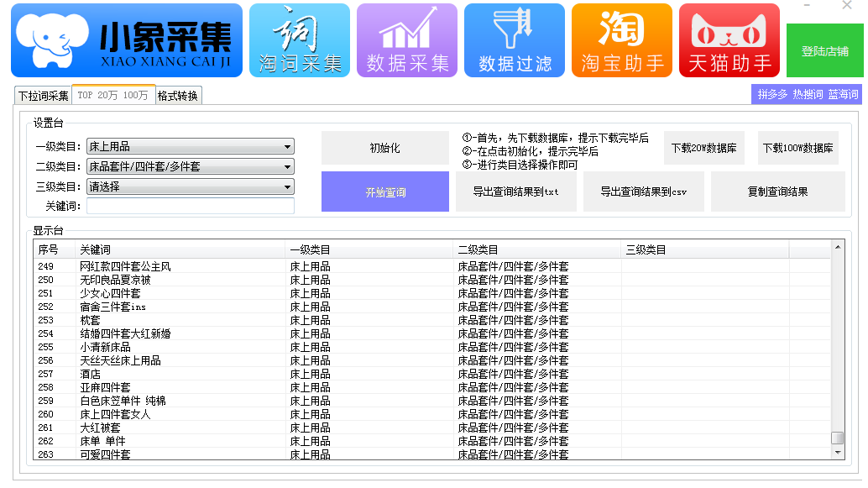Click the 关键词 column header

pyautogui.click(x=180, y=249)
